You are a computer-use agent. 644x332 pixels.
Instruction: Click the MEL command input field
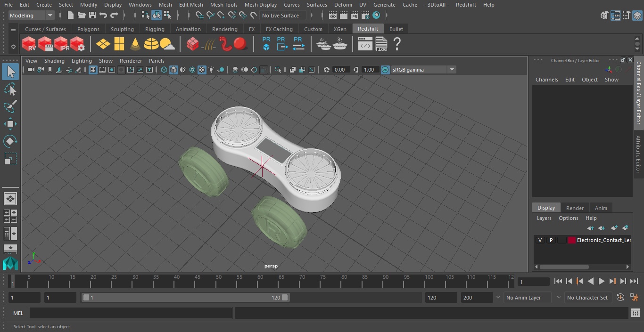click(131, 313)
